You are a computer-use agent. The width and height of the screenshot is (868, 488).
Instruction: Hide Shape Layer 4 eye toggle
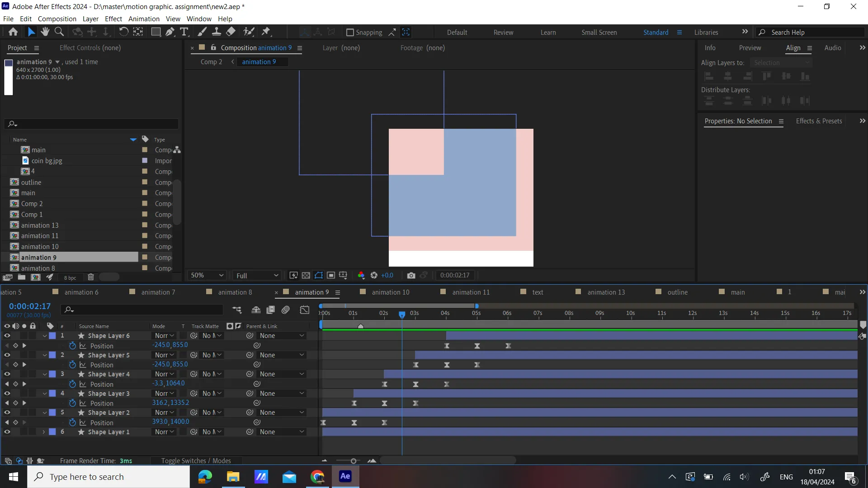(7, 374)
